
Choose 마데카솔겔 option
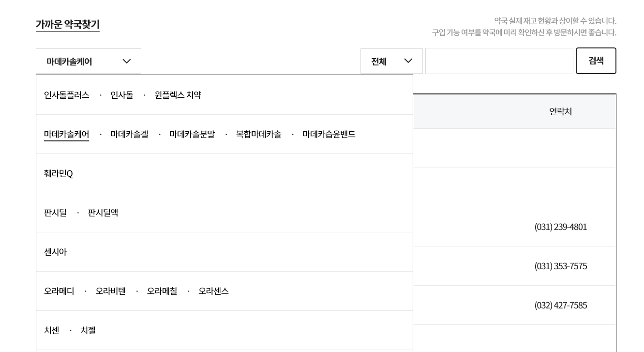130,134
